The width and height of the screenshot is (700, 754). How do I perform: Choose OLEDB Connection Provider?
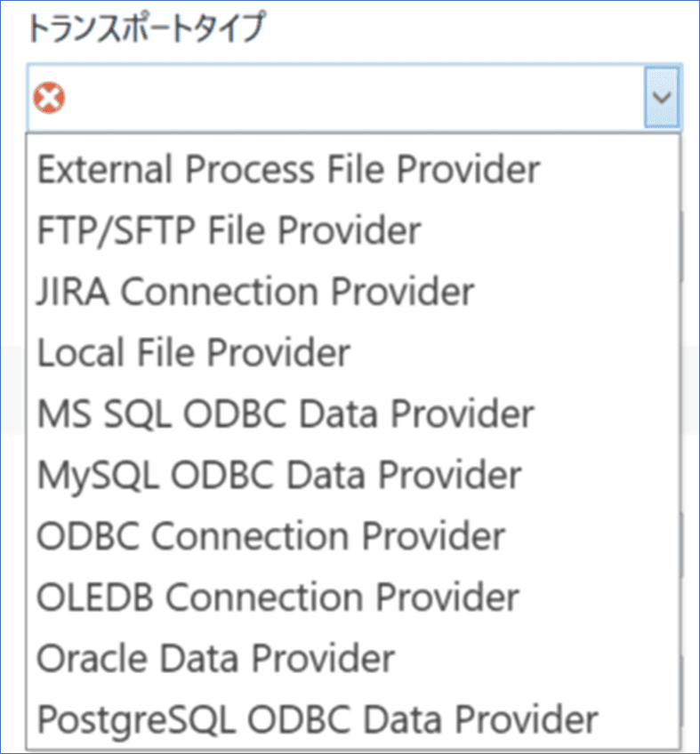(278, 598)
